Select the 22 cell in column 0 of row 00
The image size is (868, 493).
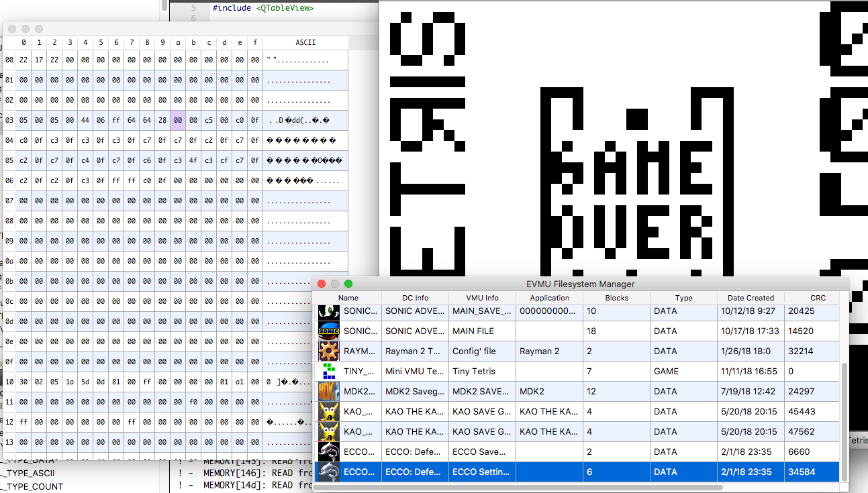(23, 60)
